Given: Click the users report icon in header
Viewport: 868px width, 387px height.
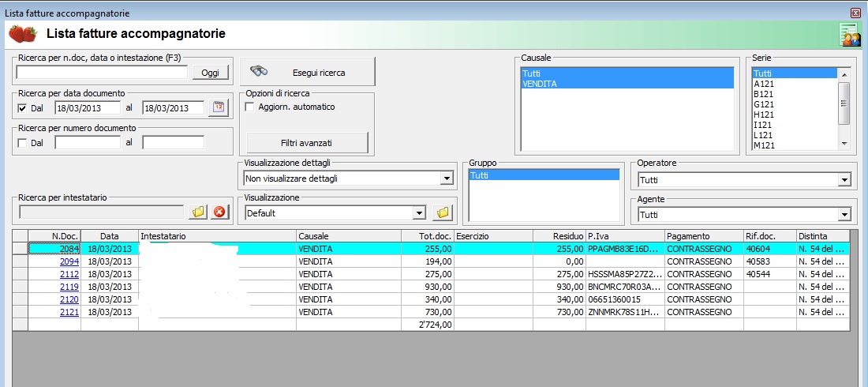Looking at the screenshot, I should coord(850,35).
